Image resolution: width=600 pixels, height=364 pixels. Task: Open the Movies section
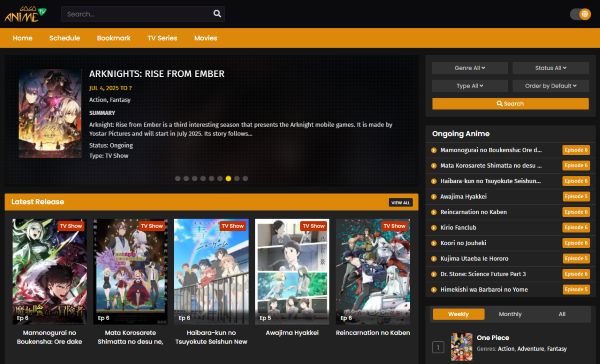coord(205,38)
